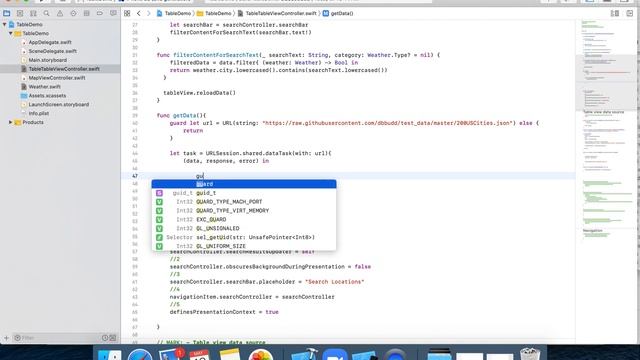Open LaunchScreen.storyboard
Screen dimensions: 640x360
(58, 105)
